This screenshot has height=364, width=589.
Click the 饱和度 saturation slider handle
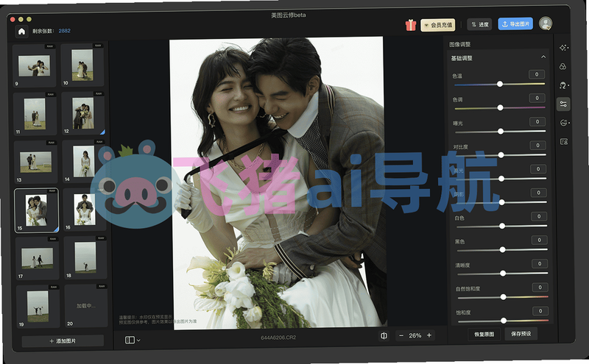click(504, 321)
